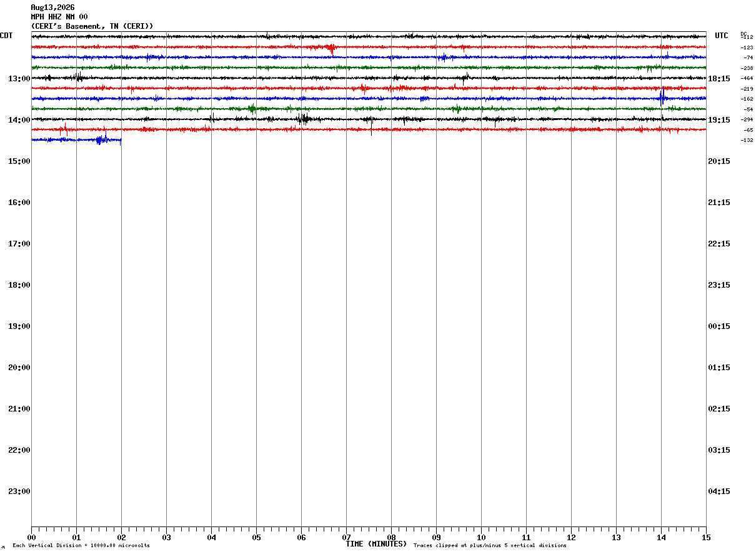The width and height of the screenshot is (756, 554).
Task: Click the date label Aug13,2026
Action: pyautogui.click(x=52, y=8)
